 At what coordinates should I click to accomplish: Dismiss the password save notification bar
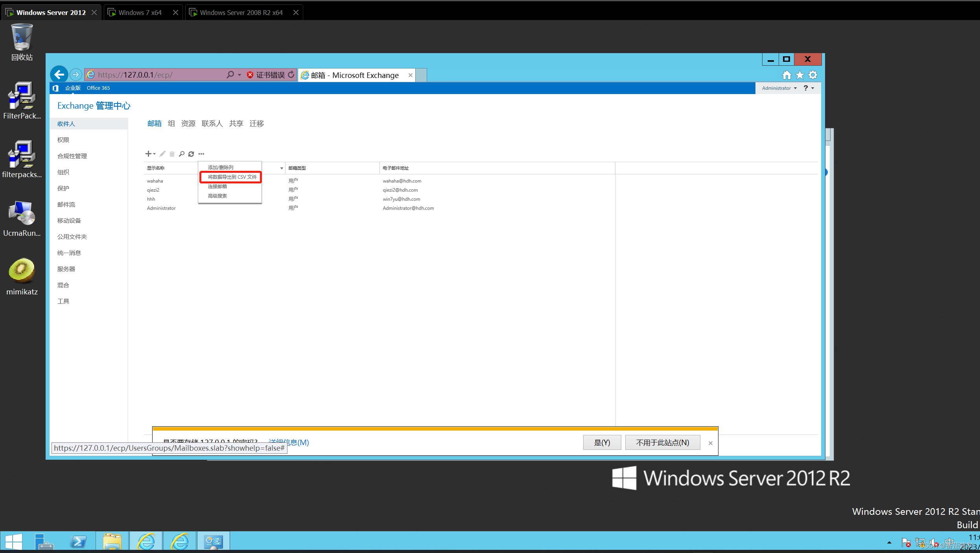coord(711,443)
